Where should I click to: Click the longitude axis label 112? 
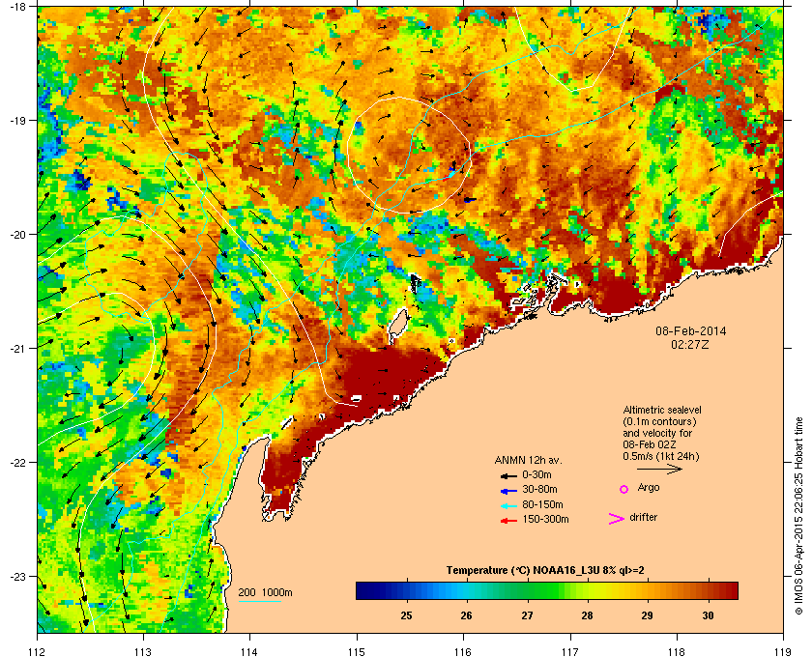pyautogui.click(x=38, y=652)
